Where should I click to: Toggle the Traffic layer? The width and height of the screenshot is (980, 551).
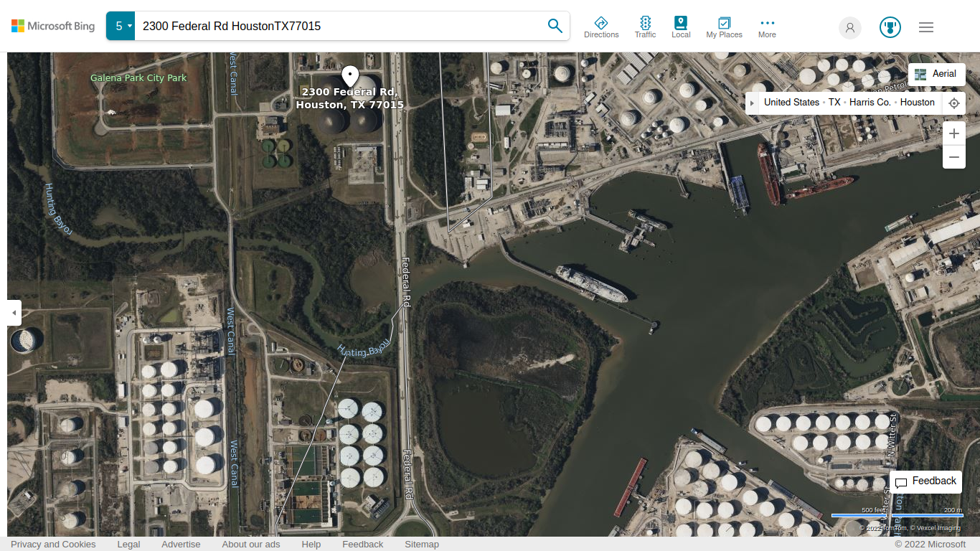pos(645,27)
